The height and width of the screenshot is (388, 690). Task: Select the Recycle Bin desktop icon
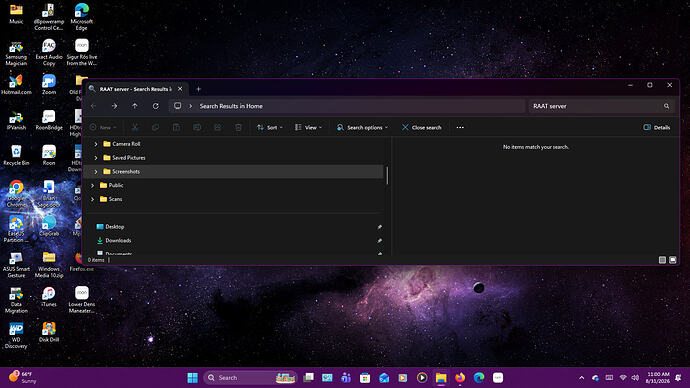coord(16,155)
